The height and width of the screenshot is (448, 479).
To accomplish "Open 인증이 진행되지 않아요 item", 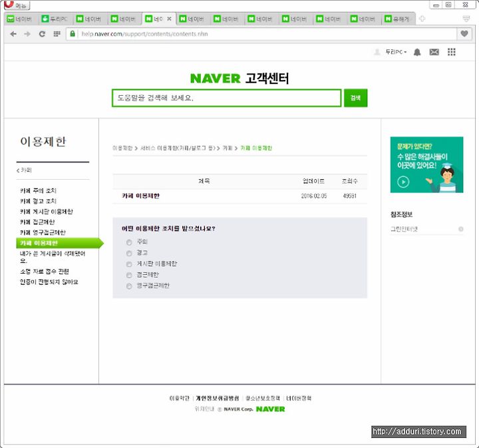I will pyautogui.click(x=49, y=282).
